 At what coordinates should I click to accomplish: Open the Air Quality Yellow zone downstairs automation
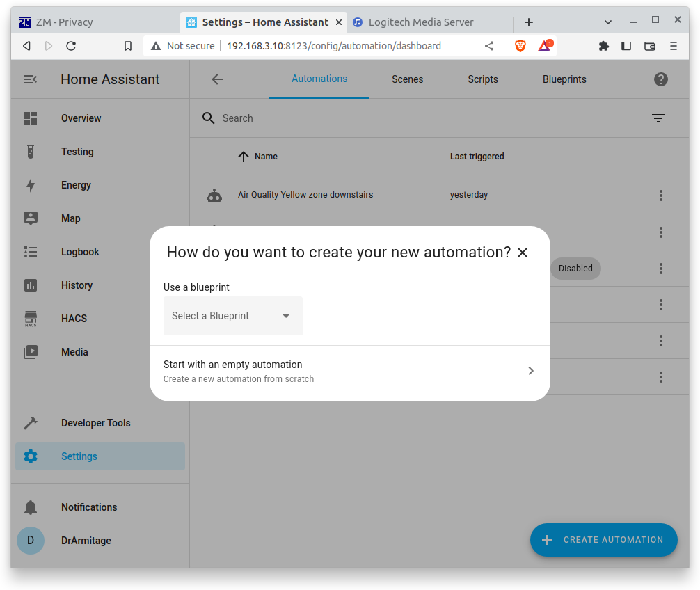click(x=305, y=195)
